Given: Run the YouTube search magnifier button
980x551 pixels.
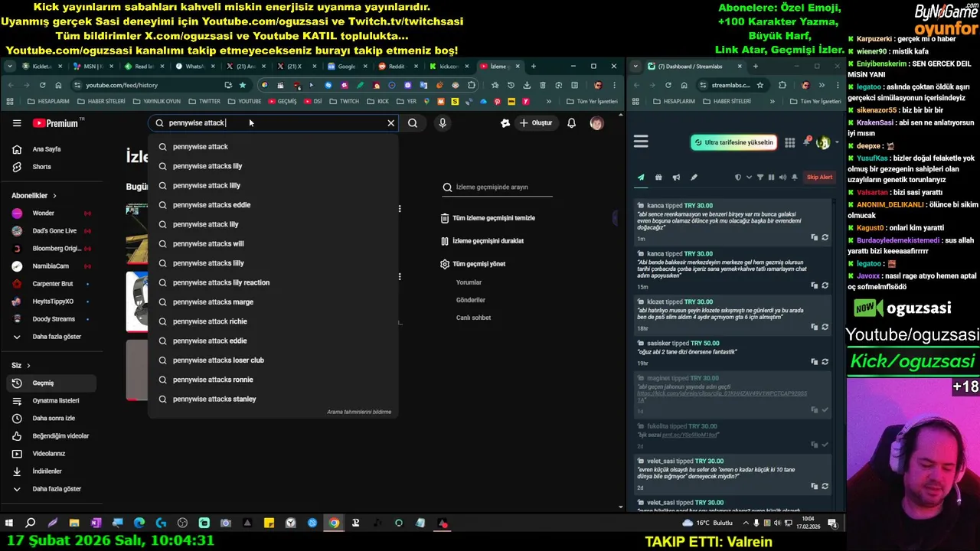Looking at the screenshot, I should pos(413,122).
